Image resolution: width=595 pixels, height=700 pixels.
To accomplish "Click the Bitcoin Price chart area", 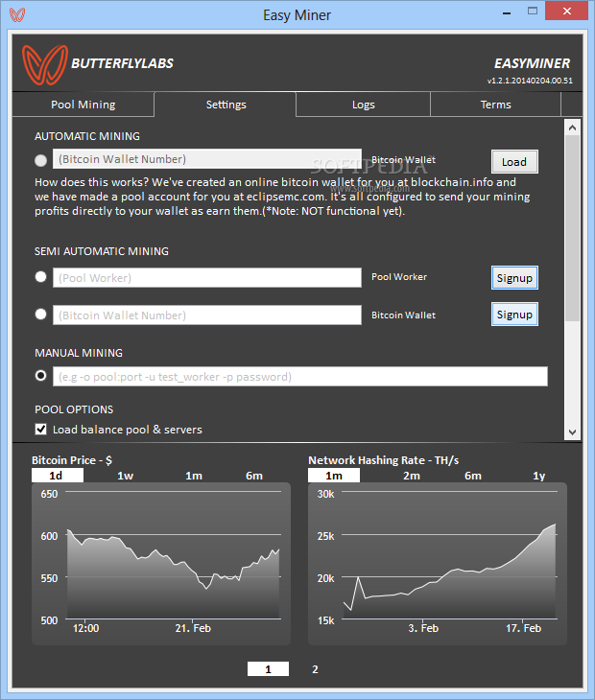I will pyautogui.click(x=161, y=564).
